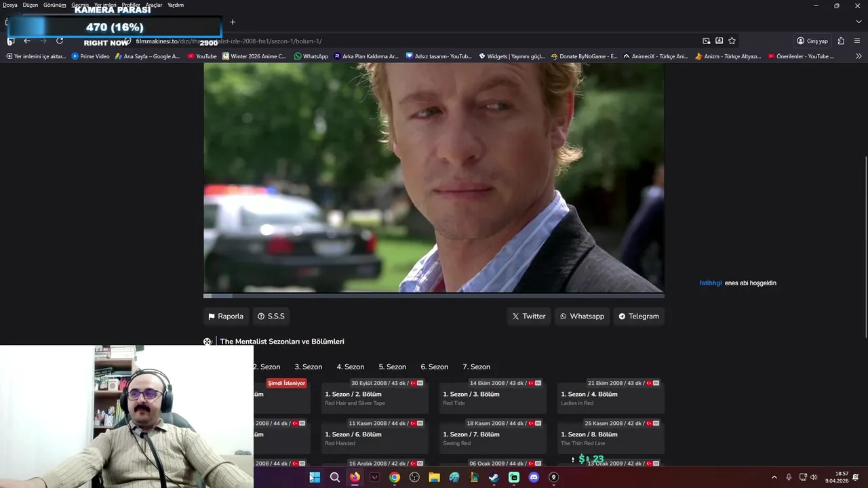This screenshot has width=868, height=488.
Task: Click the Raporla flag button
Action: (x=226, y=316)
